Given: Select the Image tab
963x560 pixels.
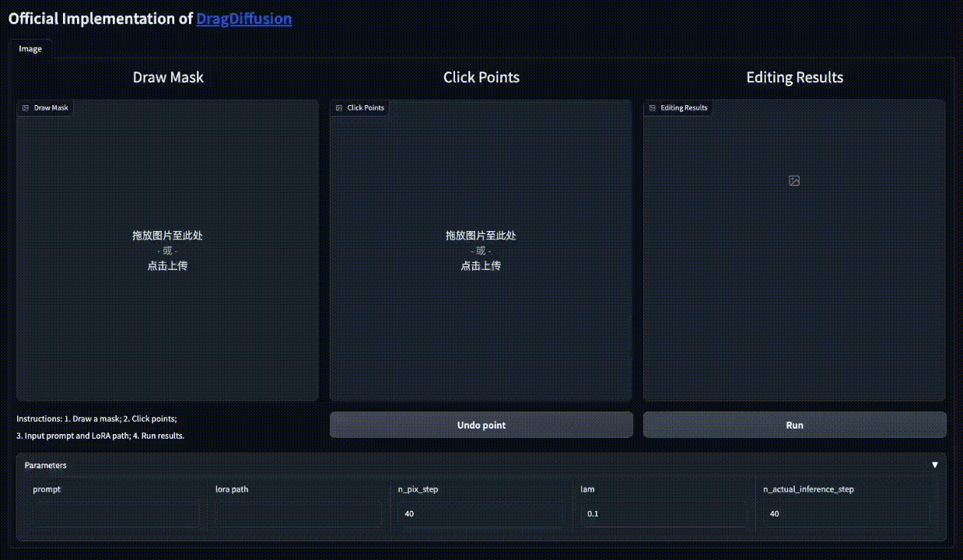Looking at the screenshot, I should tap(30, 48).
